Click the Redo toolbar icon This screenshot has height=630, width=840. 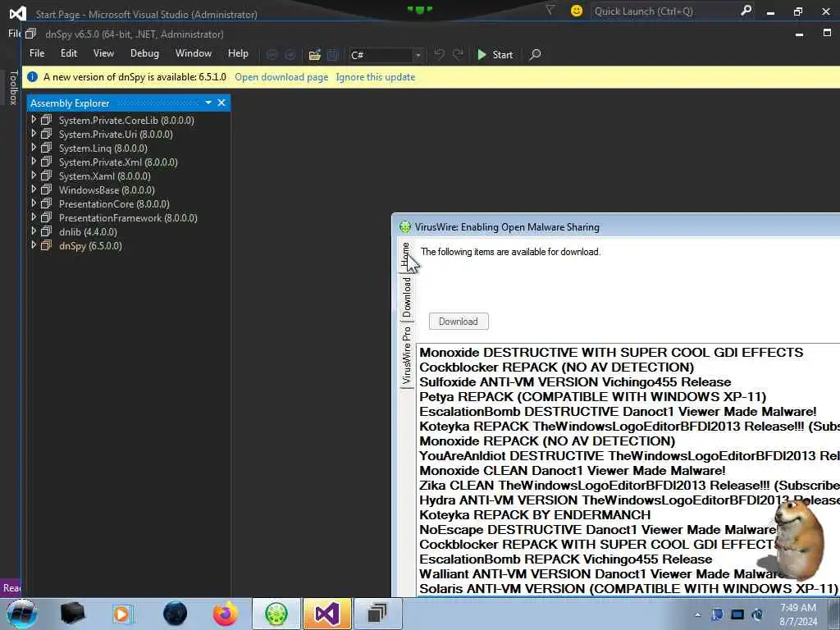458,54
